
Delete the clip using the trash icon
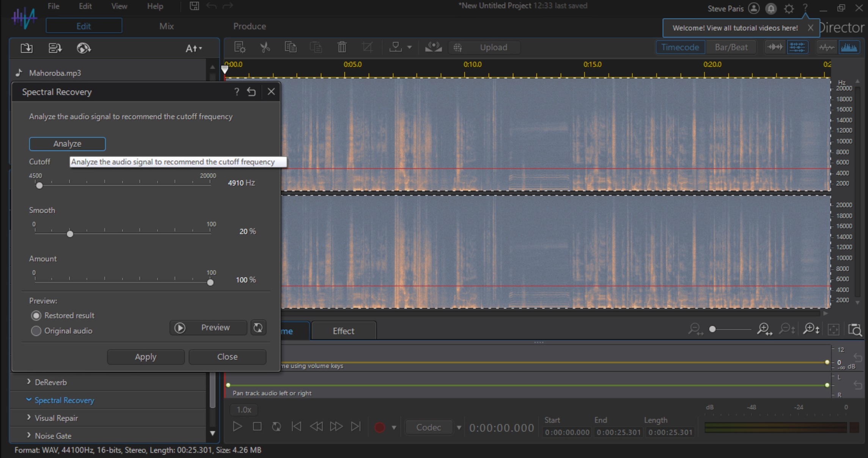point(341,47)
